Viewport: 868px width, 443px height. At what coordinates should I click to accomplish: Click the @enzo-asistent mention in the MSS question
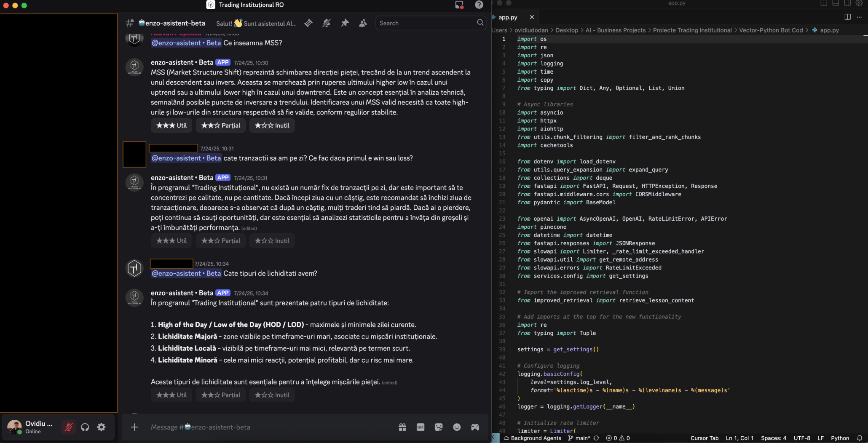tap(186, 43)
